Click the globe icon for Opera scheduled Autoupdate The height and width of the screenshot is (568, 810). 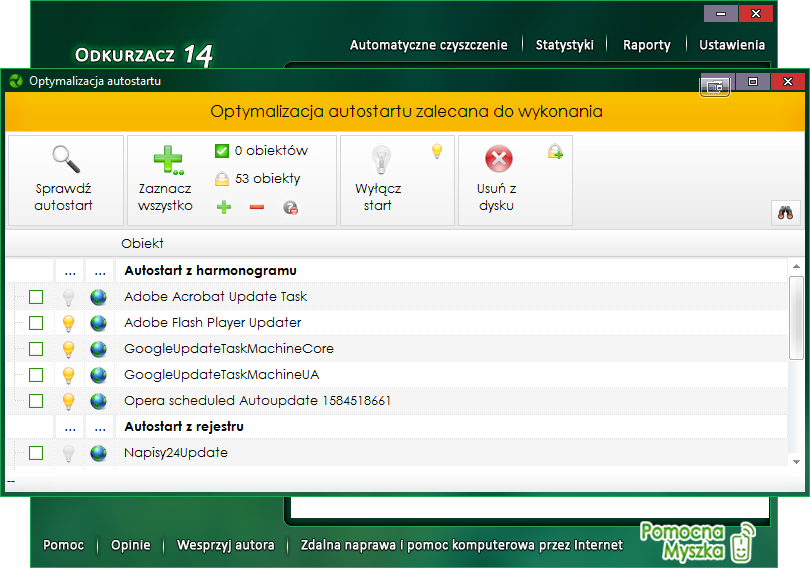point(98,401)
